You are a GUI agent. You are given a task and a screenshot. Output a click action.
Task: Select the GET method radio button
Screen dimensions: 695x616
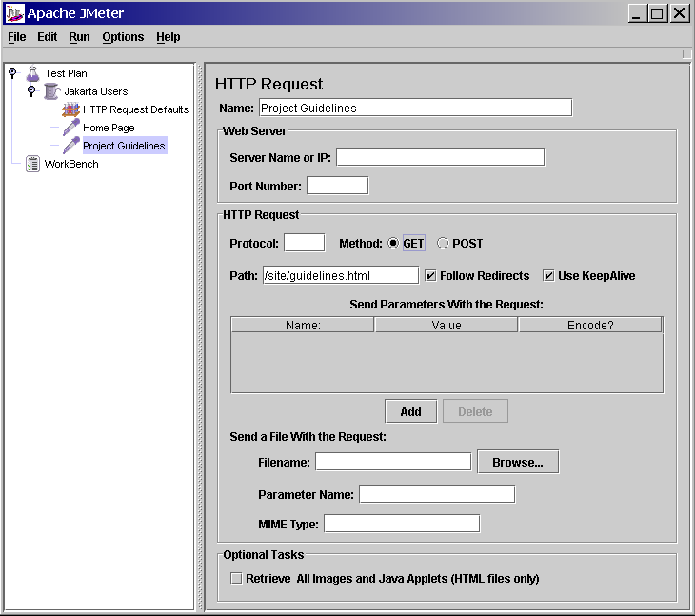point(392,244)
